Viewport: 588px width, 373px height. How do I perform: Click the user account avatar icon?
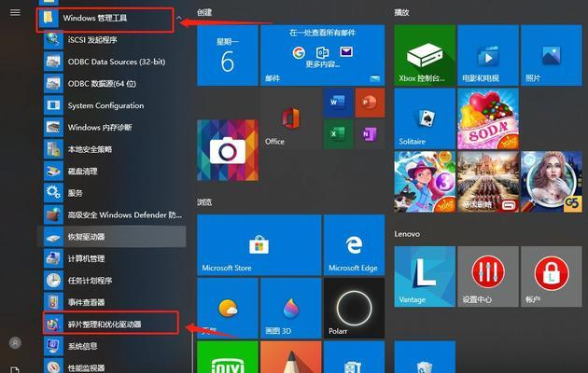15,342
